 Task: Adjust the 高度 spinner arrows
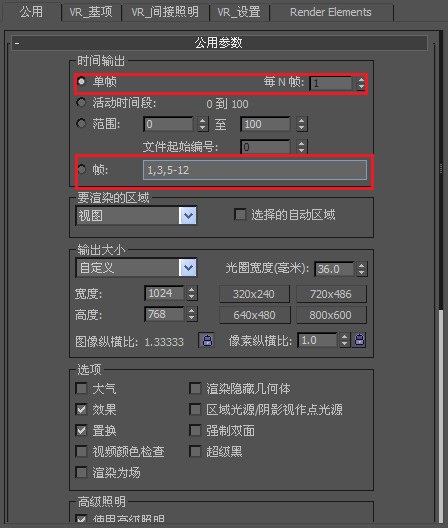(191, 314)
